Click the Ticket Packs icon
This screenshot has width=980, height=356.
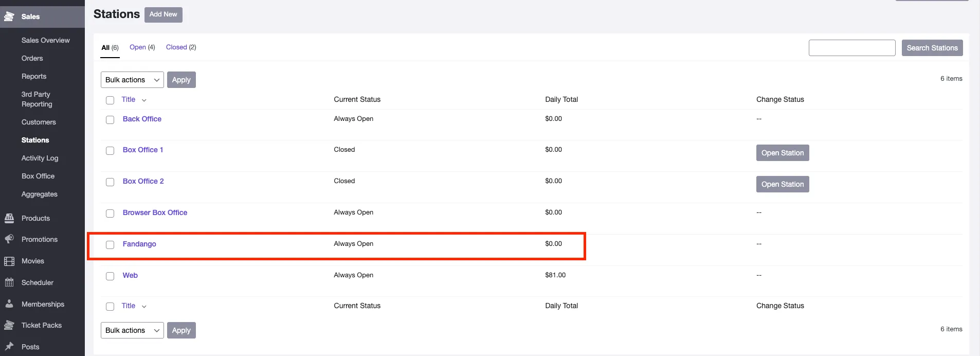point(9,325)
